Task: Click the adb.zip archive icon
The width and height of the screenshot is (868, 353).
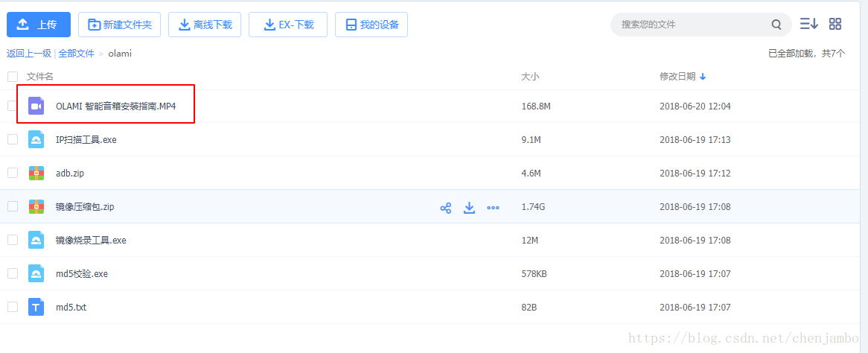Action: click(36, 173)
